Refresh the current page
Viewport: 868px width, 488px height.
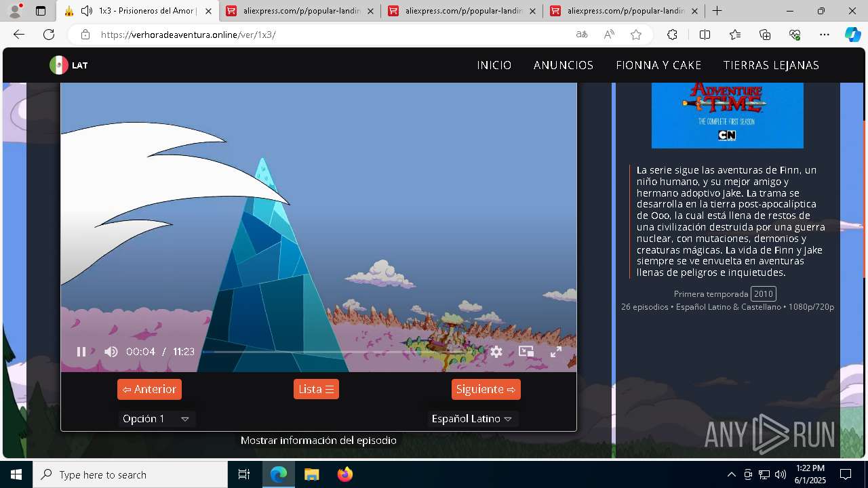(49, 35)
